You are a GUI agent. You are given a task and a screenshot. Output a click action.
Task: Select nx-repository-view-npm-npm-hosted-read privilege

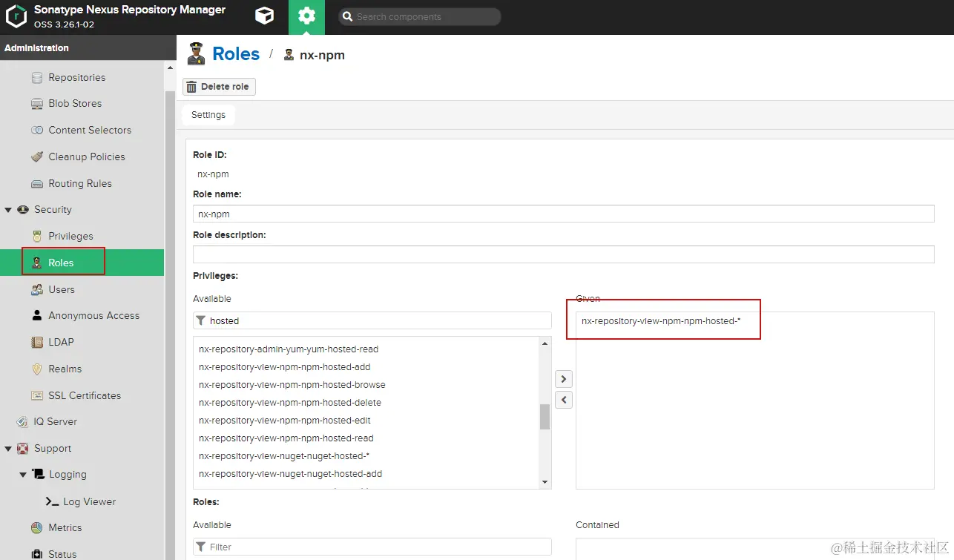[366, 438]
